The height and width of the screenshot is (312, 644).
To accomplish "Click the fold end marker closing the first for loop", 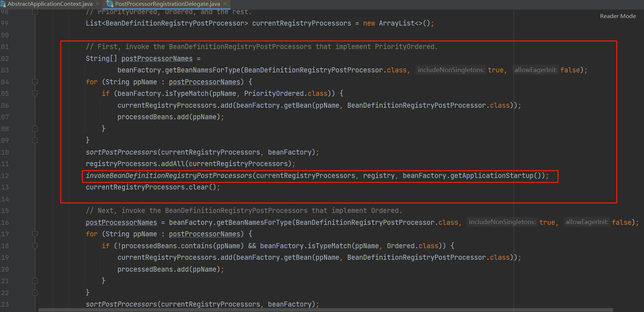I will pos(35,140).
